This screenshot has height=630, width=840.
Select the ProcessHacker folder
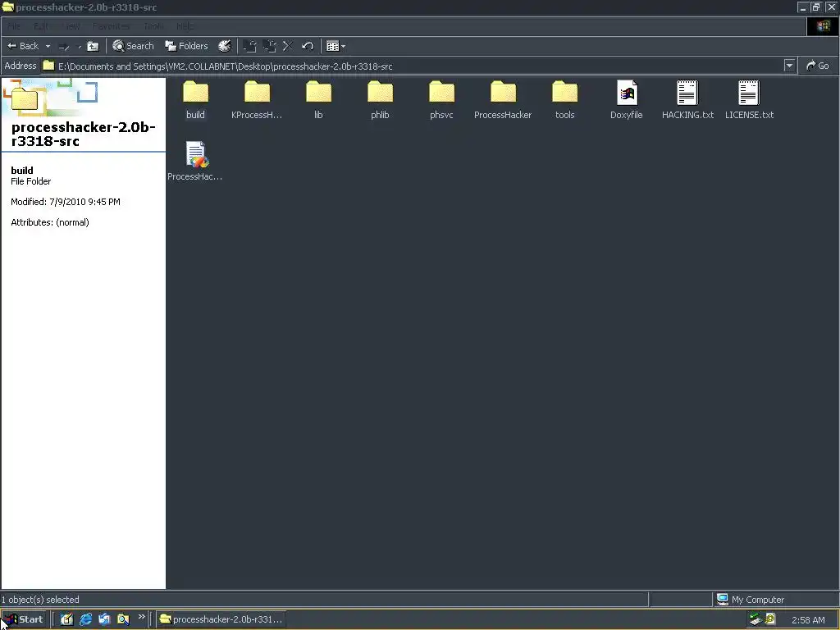click(x=503, y=99)
